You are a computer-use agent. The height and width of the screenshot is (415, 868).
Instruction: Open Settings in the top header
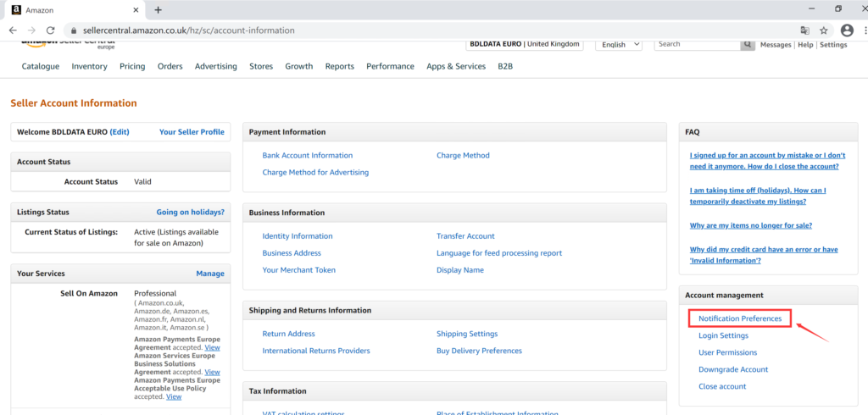tap(833, 45)
